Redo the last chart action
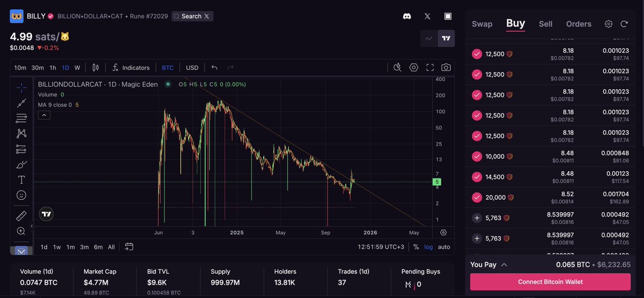This screenshot has height=298, width=644. click(231, 68)
